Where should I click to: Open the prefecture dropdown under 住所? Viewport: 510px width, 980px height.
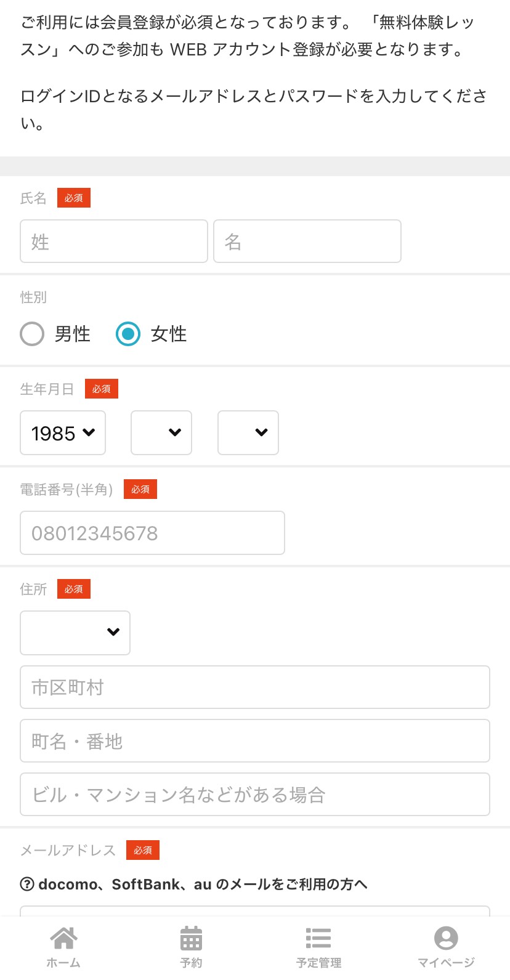tap(75, 633)
